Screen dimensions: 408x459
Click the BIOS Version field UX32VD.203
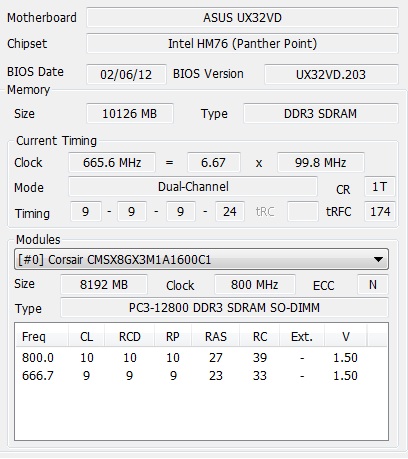(331, 74)
